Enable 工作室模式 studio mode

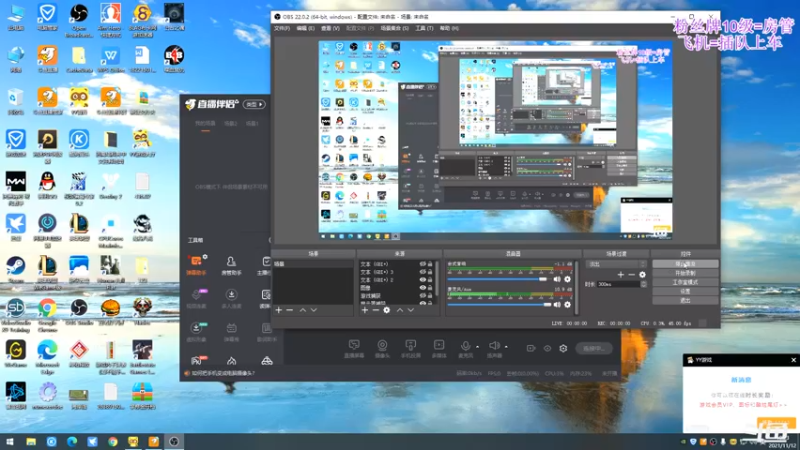[685, 283]
